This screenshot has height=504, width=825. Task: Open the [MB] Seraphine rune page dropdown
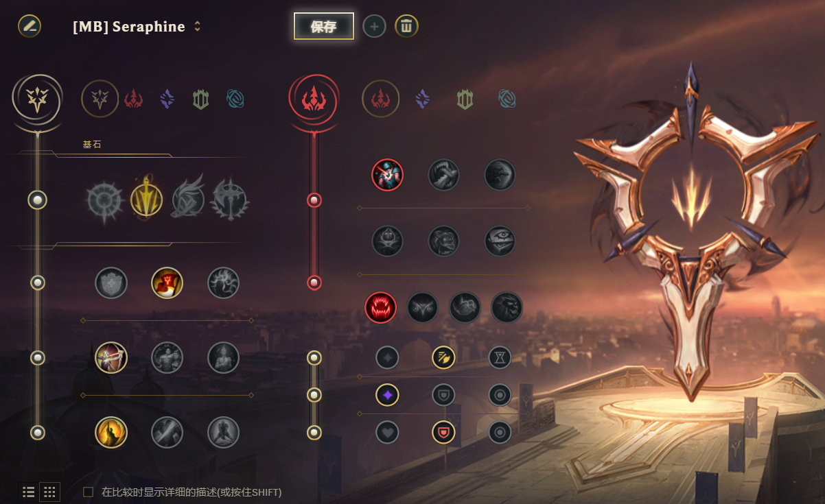tap(137, 27)
